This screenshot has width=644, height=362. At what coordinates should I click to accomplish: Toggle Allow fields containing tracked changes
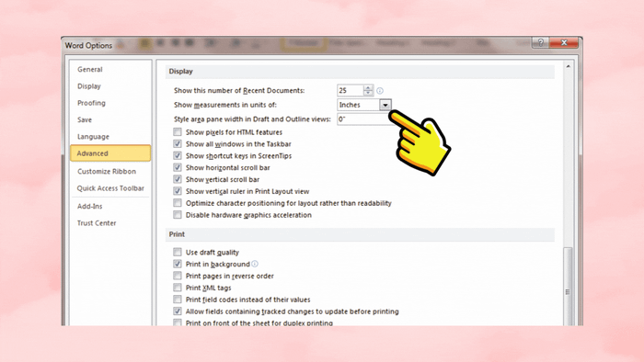(x=177, y=311)
